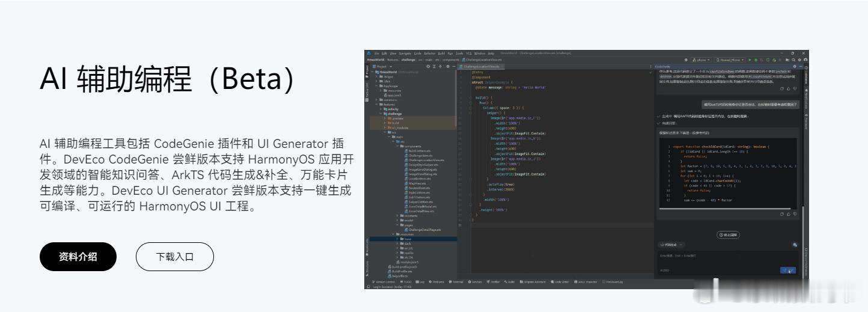Image resolution: width=868 pixels, height=312 pixels.
Task: Select the challenge module in project tree
Action: click(x=393, y=114)
